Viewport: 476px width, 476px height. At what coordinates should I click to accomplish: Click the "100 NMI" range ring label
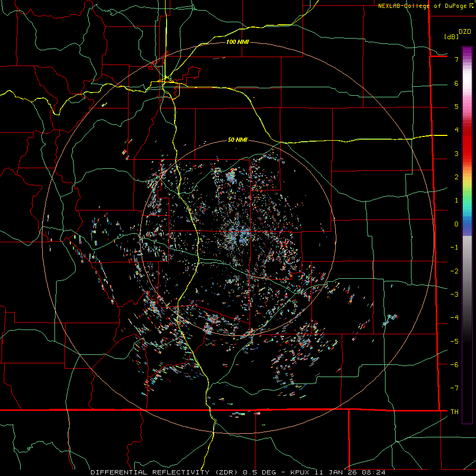pos(237,42)
